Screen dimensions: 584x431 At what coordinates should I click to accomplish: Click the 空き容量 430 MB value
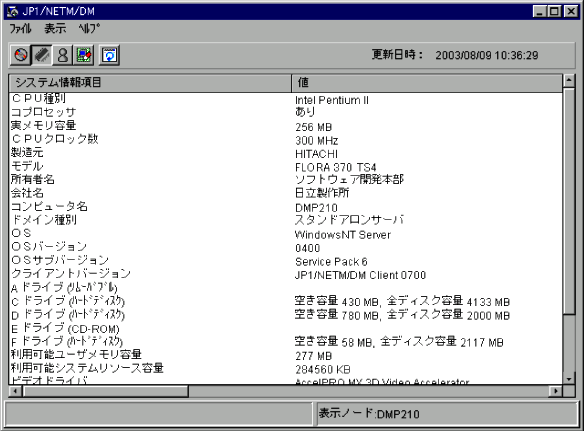tap(402, 301)
